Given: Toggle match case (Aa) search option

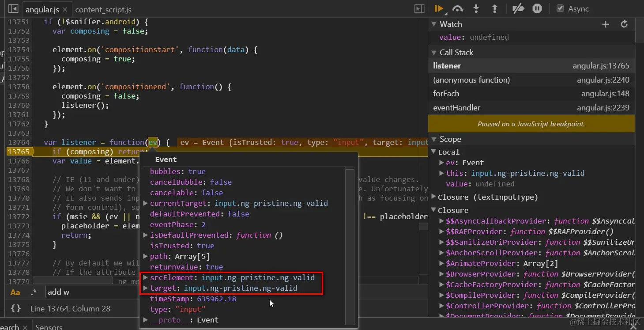Looking at the screenshot, I should point(15,292).
